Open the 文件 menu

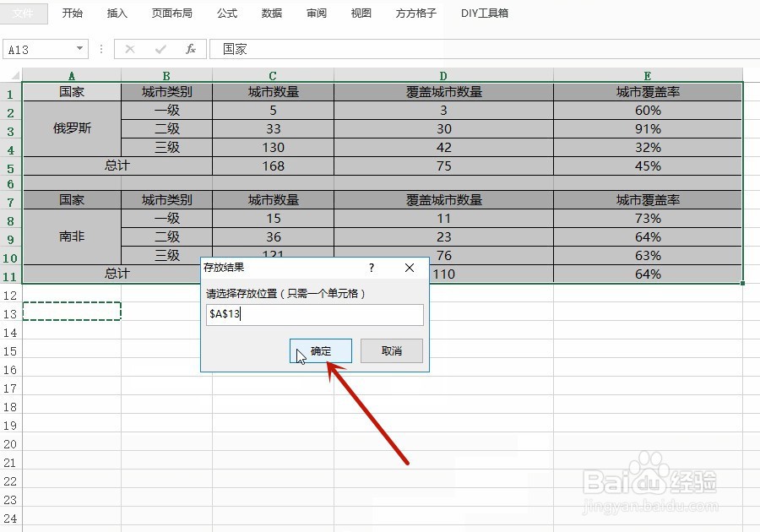coord(26,13)
